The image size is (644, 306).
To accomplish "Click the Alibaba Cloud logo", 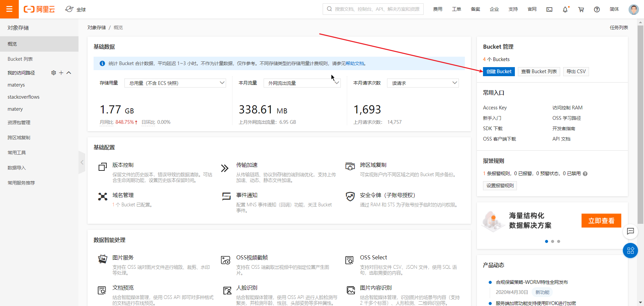I will tap(39, 9).
